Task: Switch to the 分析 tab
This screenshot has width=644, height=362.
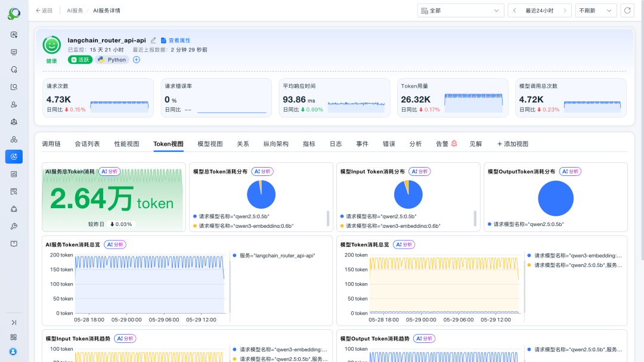Action: point(415,144)
